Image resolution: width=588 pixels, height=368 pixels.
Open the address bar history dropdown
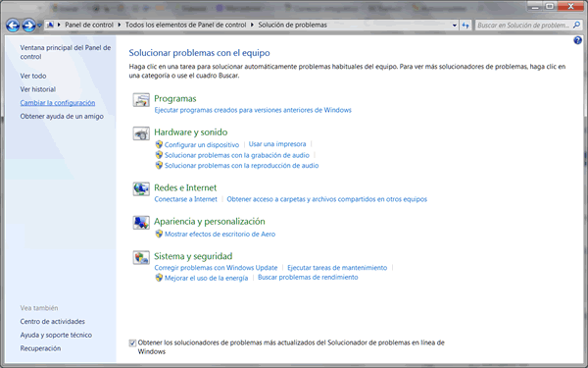point(455,26)
